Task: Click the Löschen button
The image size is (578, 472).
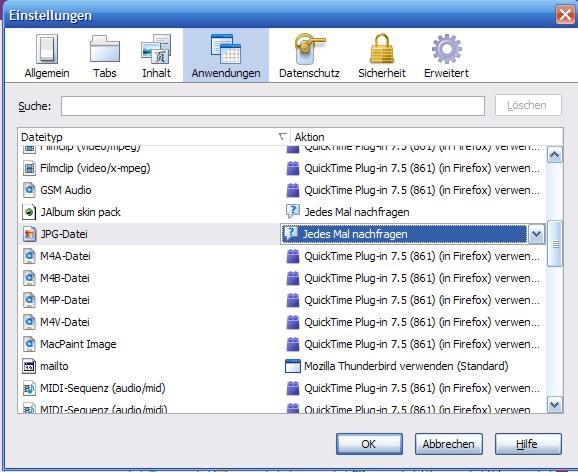Action: tap(528, 105)
